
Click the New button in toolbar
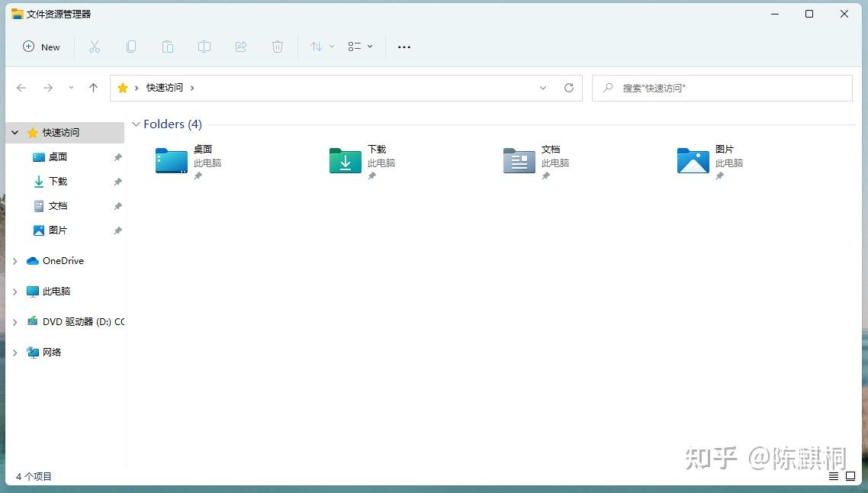click(41, 47)
